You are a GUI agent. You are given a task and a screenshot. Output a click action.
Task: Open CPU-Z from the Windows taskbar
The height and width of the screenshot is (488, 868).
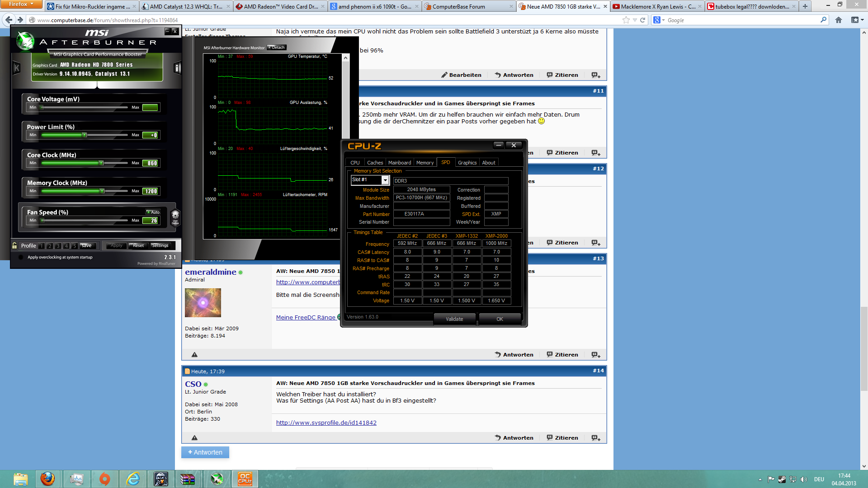(245, 479)
